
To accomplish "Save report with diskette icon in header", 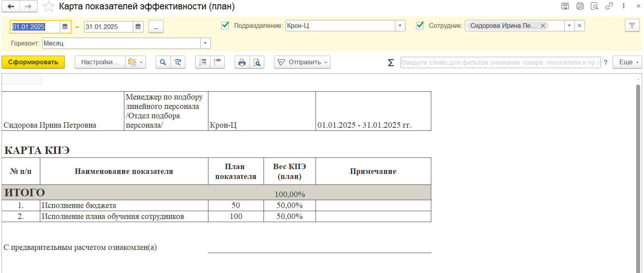I will click(565, 6).
